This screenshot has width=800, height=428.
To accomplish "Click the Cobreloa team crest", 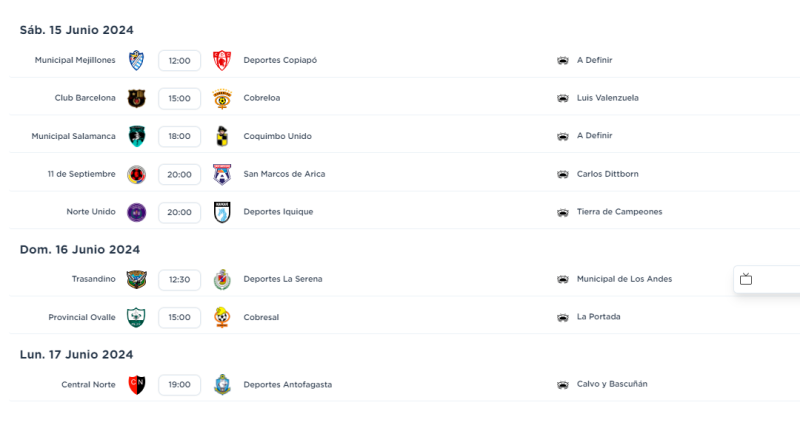I will click(x=222, y=98).
